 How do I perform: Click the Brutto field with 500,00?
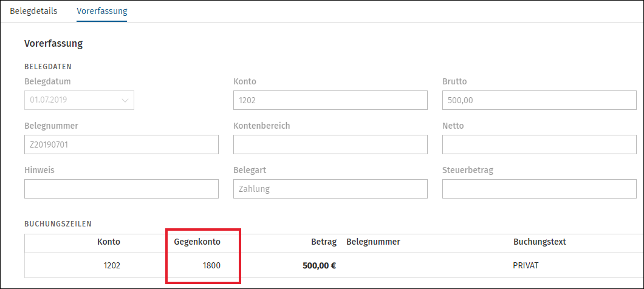pos(540,100)
